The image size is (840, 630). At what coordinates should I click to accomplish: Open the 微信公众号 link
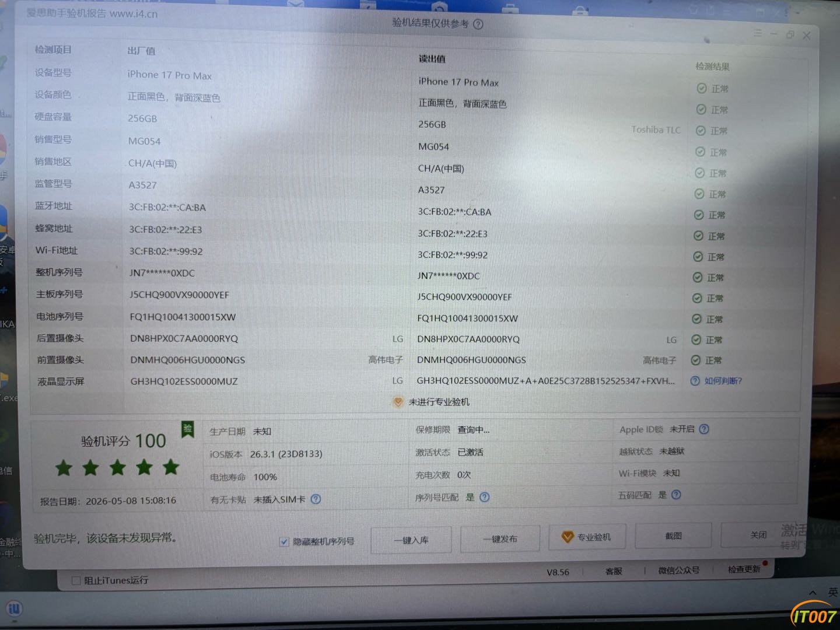678,570
